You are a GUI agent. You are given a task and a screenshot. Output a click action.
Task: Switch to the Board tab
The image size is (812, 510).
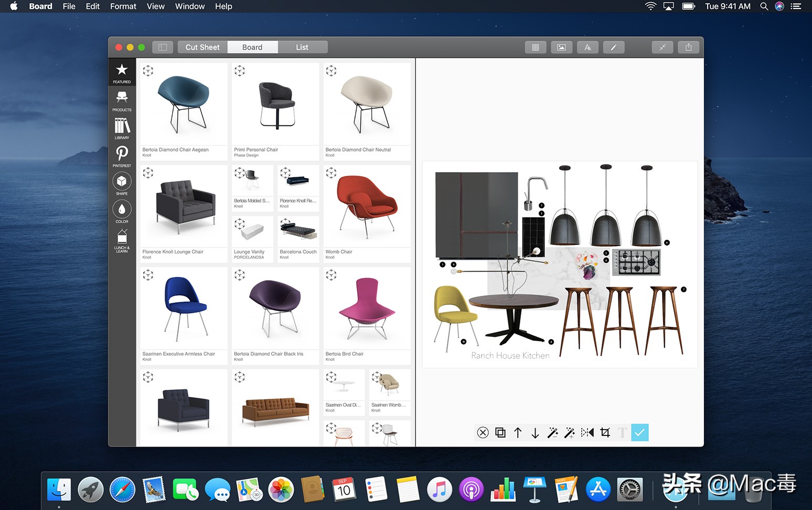pos(252,47)
